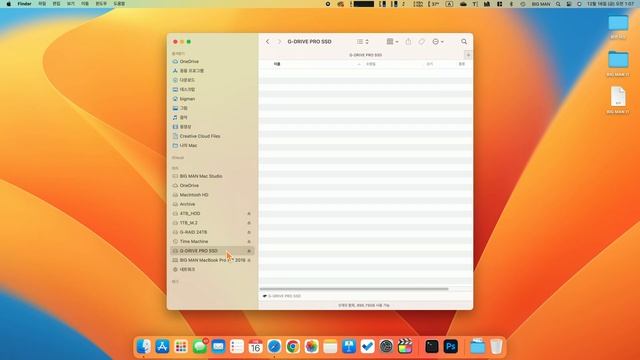640x360 pixels.
Task: Open Trash in the Dock
Action: click(x=496, y=347)
